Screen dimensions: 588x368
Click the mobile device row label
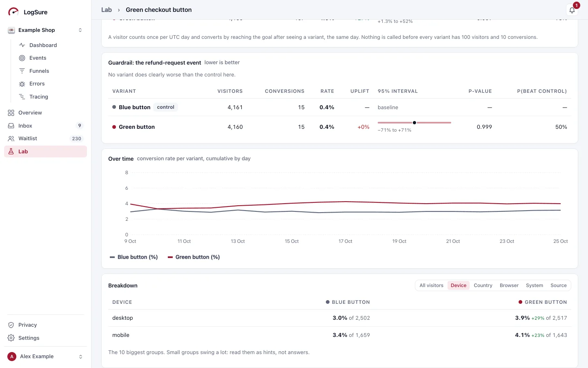(x=121, y=335)
